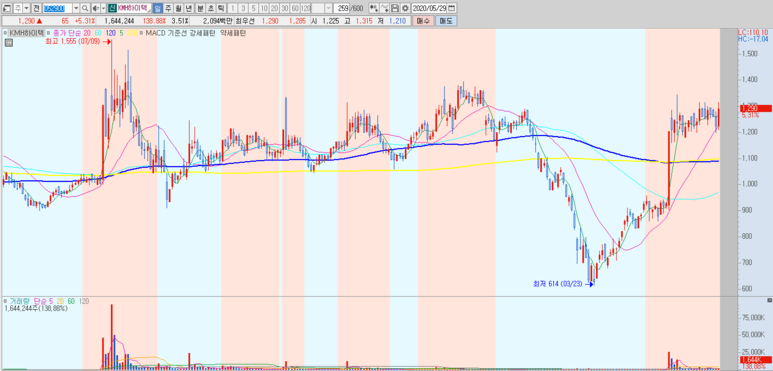This screenshot has width=773, height=371.
Task: Click the green 신 badge icon
Action: coord(112,8)
